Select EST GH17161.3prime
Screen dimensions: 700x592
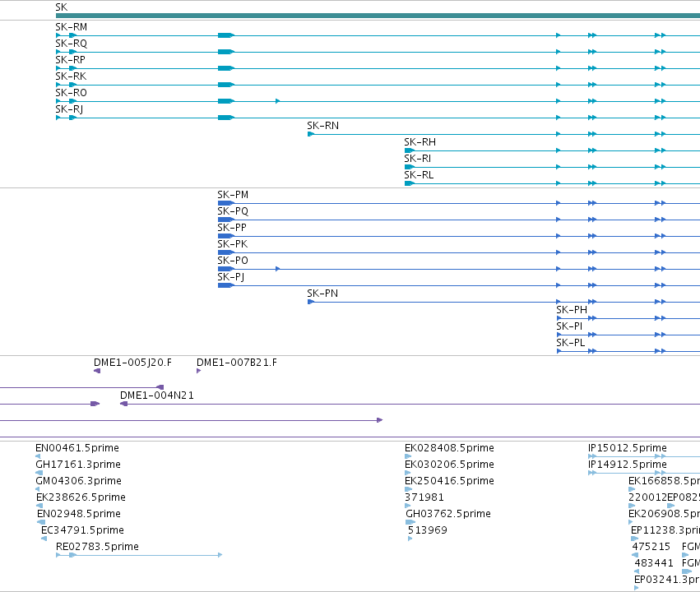click(78, 465)
